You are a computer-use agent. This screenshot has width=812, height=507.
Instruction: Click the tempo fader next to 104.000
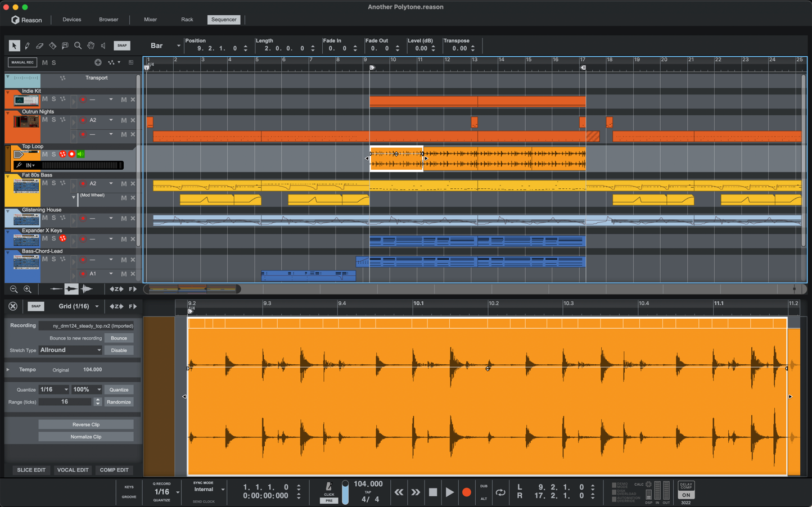click(345, 492)
